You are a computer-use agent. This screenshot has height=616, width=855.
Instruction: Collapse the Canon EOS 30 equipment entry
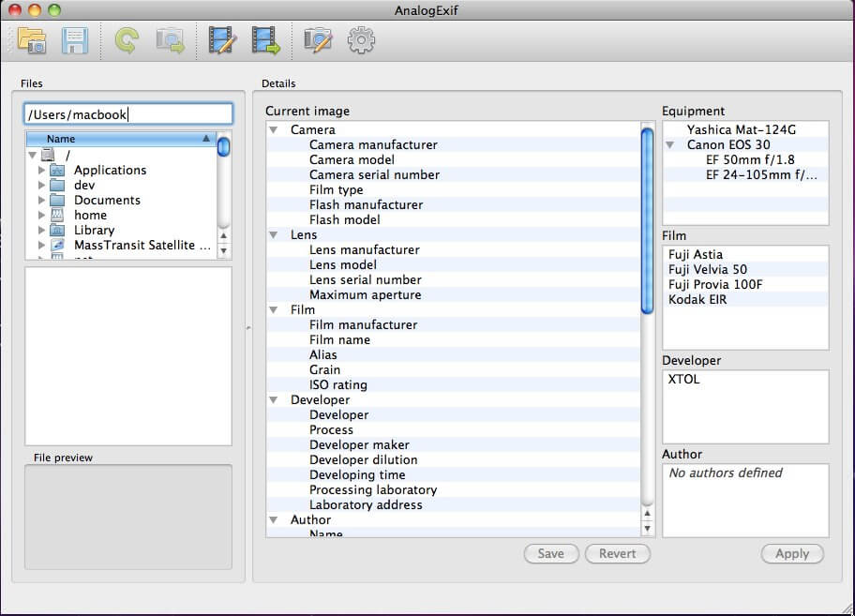(x=671, y=145)
